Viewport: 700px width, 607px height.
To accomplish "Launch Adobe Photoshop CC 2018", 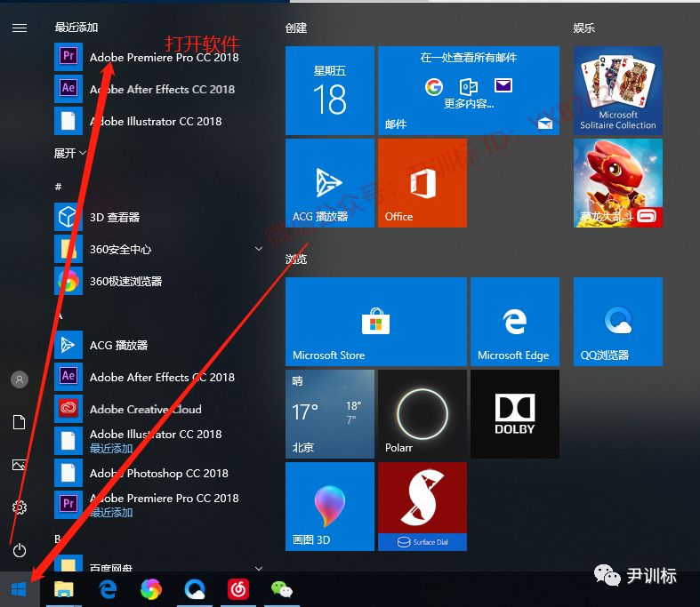I will coord(158,473).
